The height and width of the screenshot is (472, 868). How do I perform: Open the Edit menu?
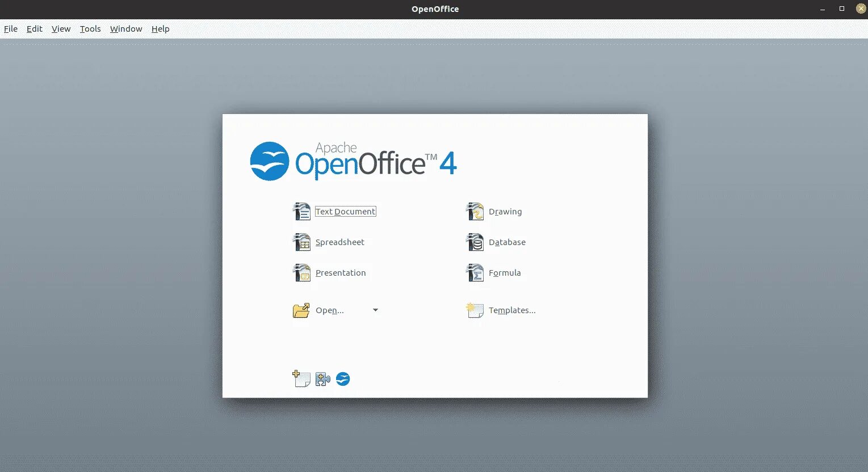point(35,29)
